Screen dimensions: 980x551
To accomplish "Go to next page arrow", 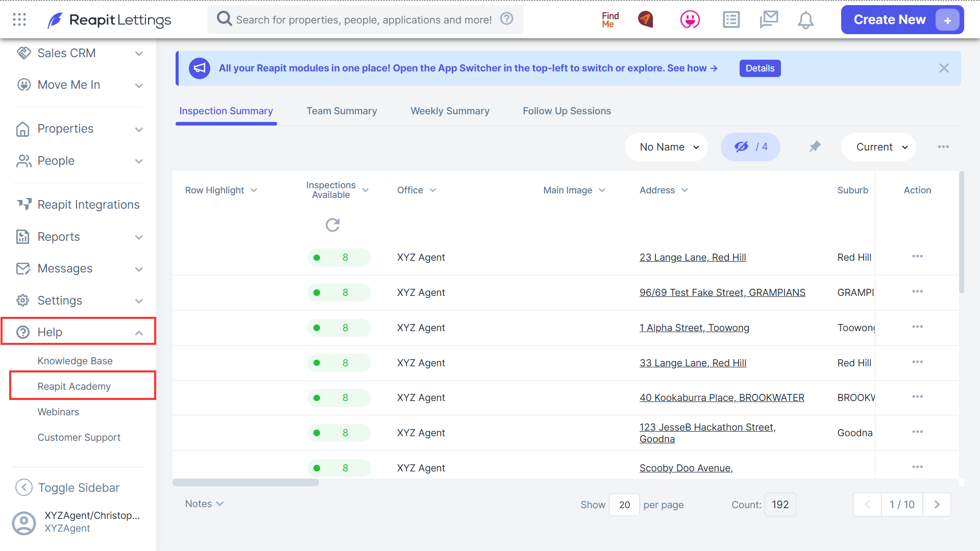I will (x=937, y=505).
